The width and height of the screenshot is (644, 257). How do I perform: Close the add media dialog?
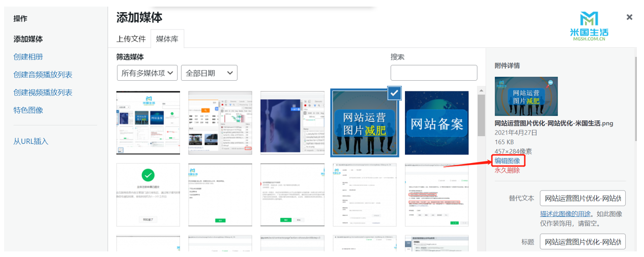tap(629, 17)
